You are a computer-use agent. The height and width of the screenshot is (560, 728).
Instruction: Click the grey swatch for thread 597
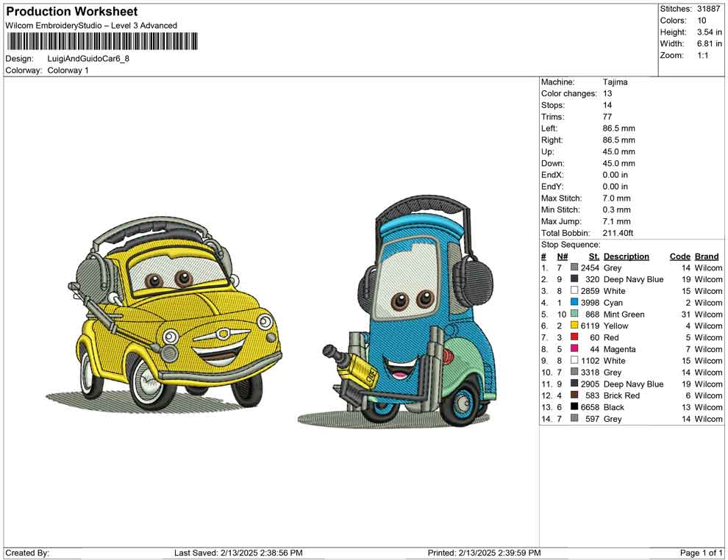coord(574,418)
